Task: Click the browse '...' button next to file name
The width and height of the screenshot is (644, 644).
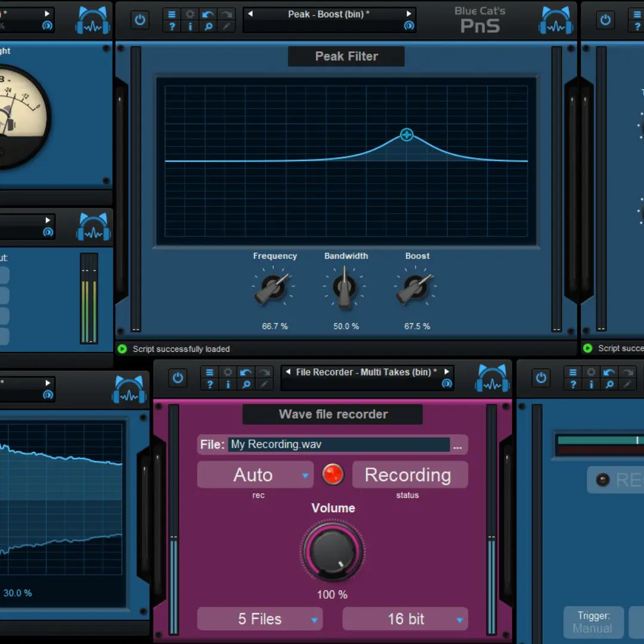Action: [457, 446]
